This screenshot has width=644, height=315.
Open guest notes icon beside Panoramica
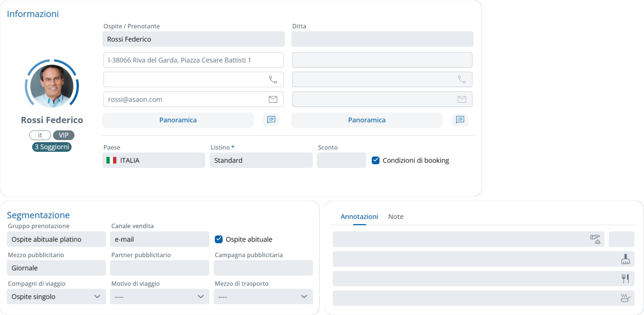[x=271, y=120]
